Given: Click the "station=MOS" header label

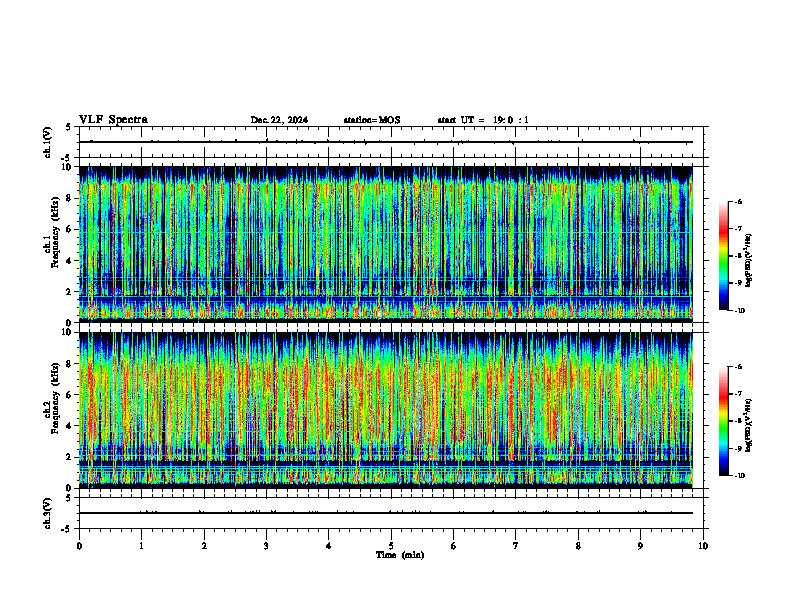Looking at the screenshot, I should [372, 120].
